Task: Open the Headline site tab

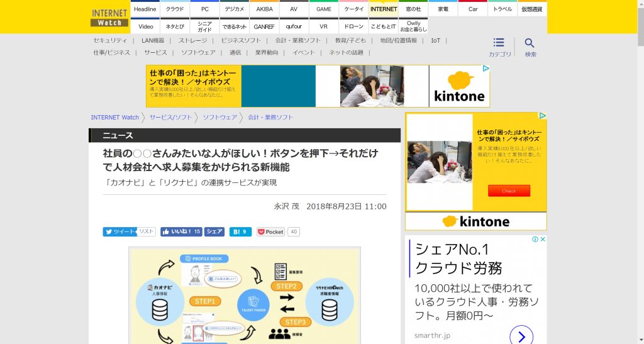Action: click(145, 9)
